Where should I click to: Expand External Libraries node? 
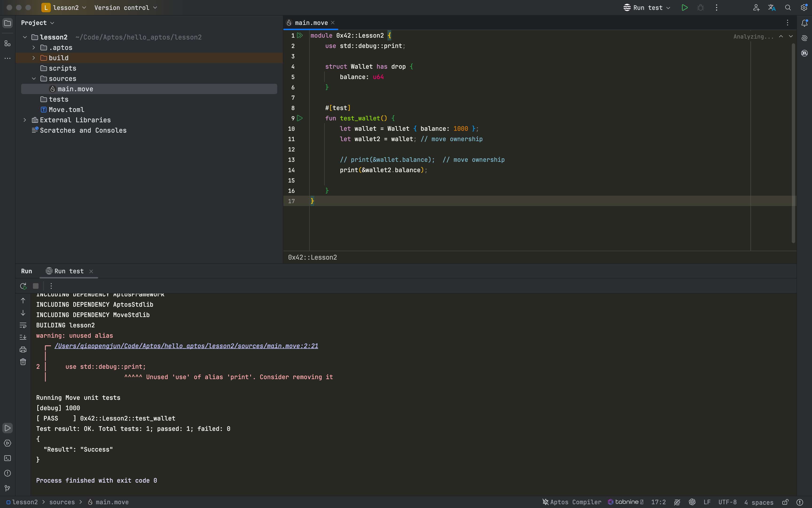click(x=25, y=120)
